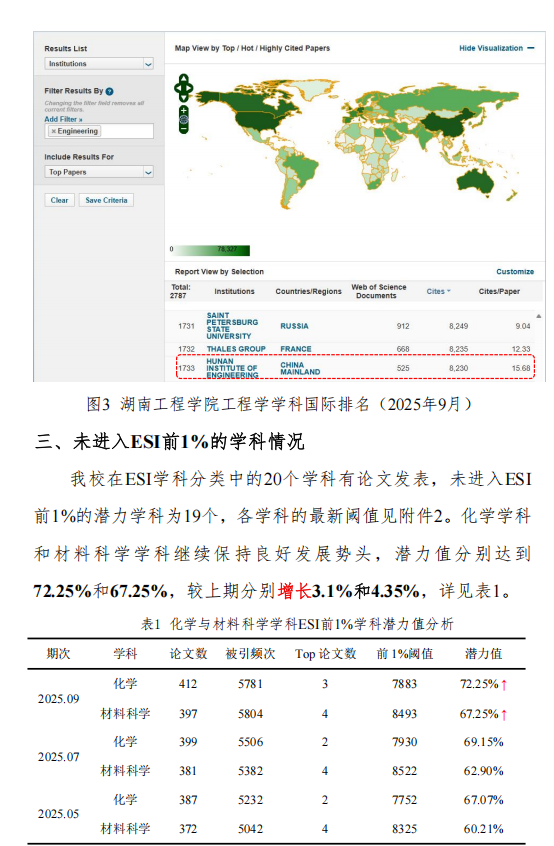
Task: Click the threshold value 8493 cell
Action: (405, 714)
